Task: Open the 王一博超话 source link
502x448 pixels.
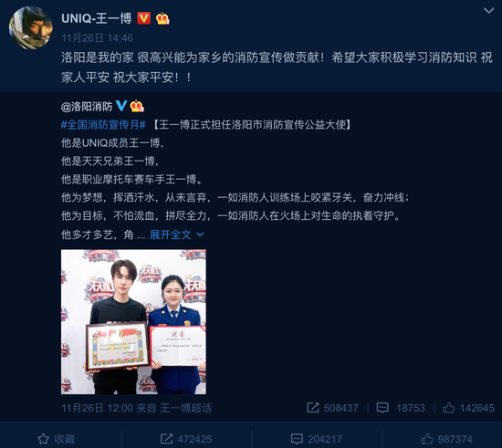Action: pyautogui.click(x=185, y=408)
